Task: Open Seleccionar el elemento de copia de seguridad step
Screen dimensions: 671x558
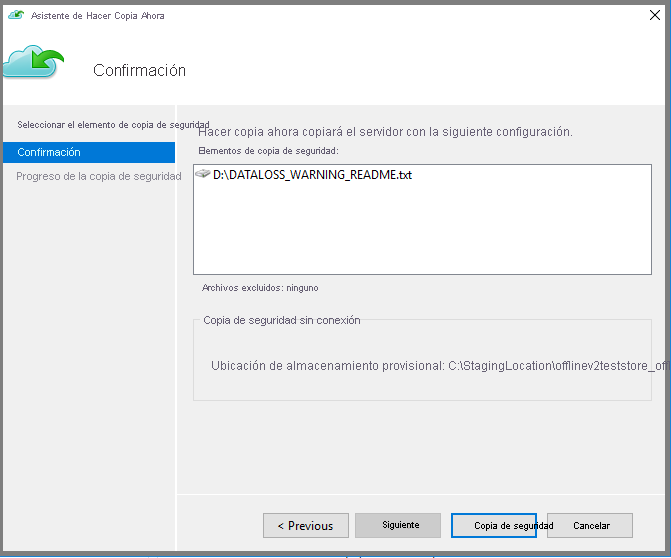Action: (113, 125)
